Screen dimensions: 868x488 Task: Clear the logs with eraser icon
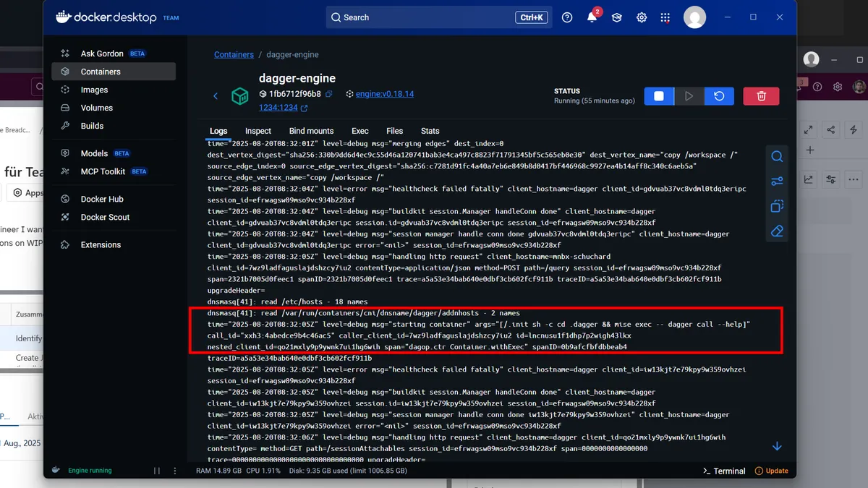coord(777,231)
